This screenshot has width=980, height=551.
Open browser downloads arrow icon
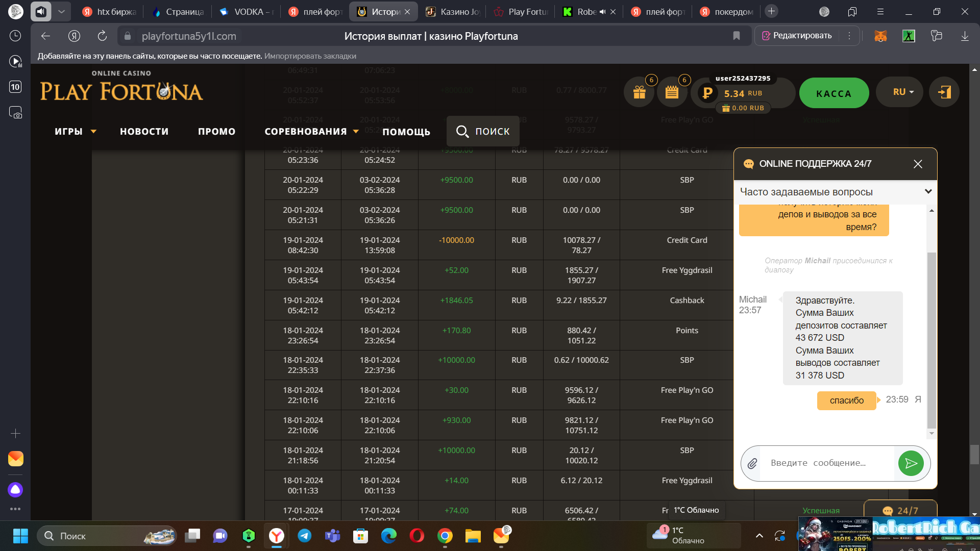tap(965, 36)
